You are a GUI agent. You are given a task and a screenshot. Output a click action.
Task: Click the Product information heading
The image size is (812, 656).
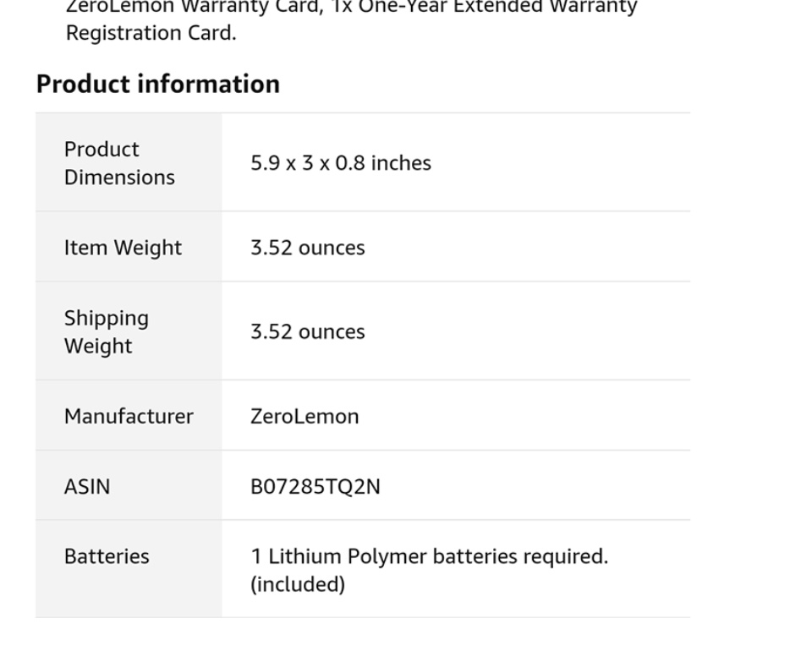click(x=157, y=85)
